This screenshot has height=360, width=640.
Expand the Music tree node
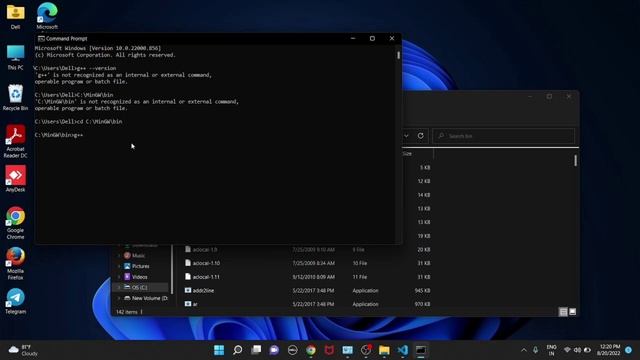point(119,256)
